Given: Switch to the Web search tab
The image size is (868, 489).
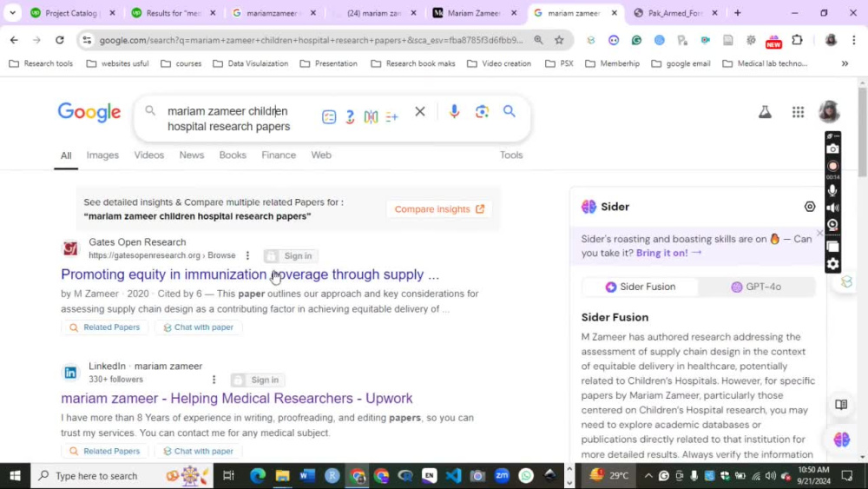Looking at the screenshot, I should coord(321,155).
